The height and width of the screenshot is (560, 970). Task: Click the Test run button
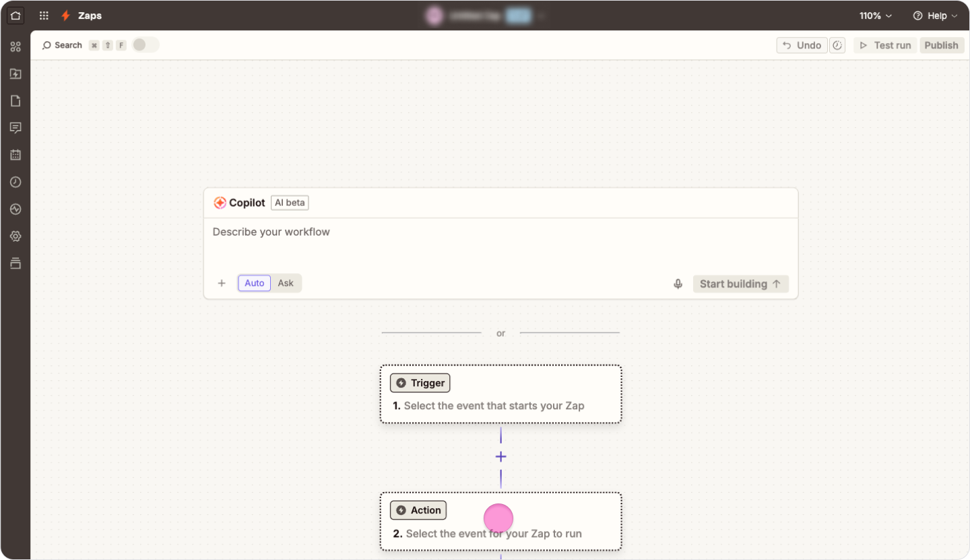point(885,45)
